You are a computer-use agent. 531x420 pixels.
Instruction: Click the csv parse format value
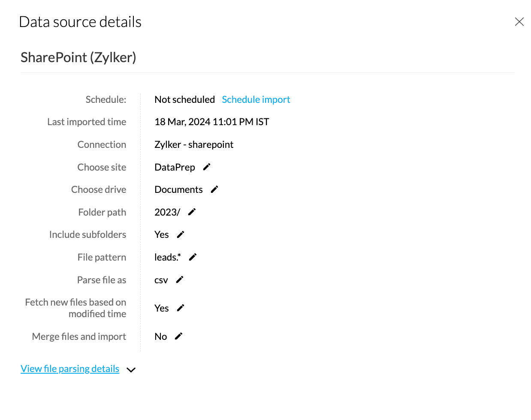click(161, 280)
